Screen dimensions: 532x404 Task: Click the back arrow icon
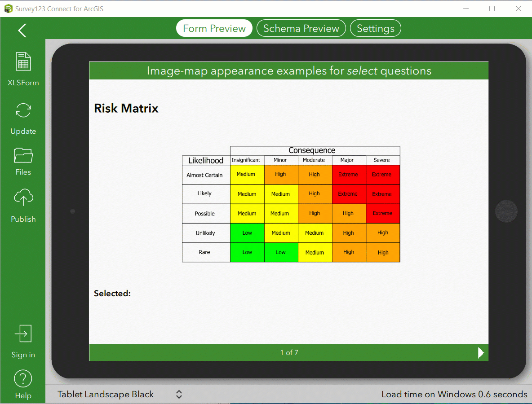[22, 31]
